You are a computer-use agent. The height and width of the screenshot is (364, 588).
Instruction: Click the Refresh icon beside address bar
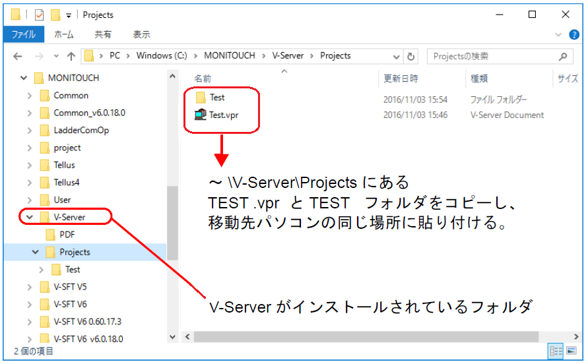point(412,56)
